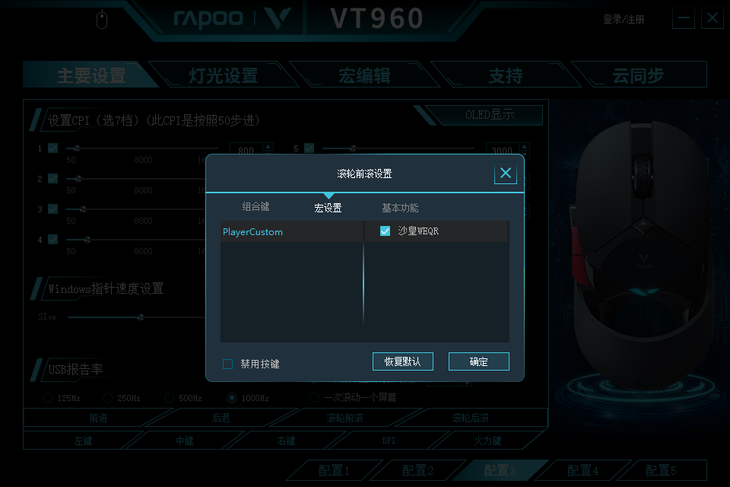Switch to the 基本功能 tab
Screen dimensions: 730x487
click(400, 208)
